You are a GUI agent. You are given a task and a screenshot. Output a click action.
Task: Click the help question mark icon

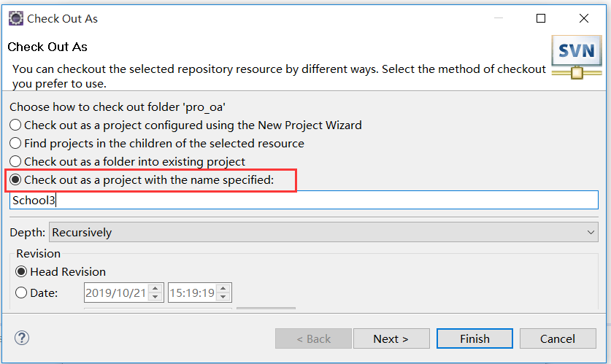(22, 338)
